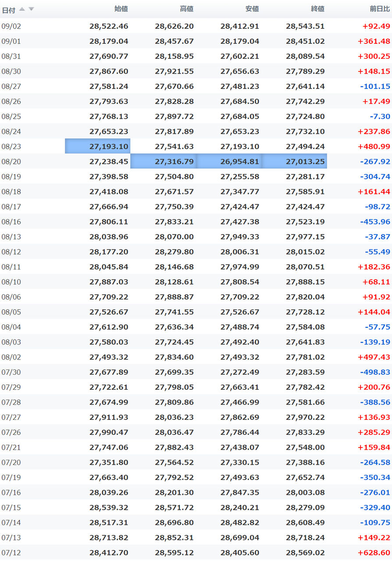Viewport: 392px width, 561px height.
Task: Sort dates descending with the down arrow
Action: 31,9
